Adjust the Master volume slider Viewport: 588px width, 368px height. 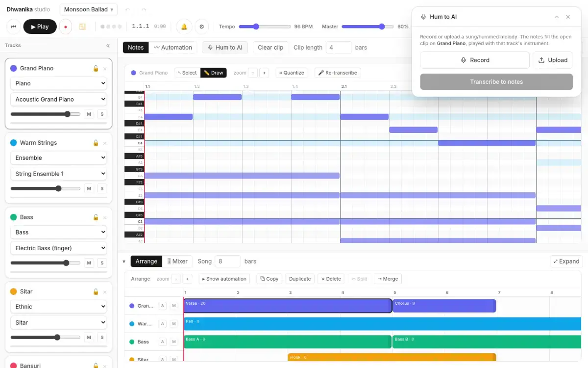pyautogui.click(x=367, y=26)
